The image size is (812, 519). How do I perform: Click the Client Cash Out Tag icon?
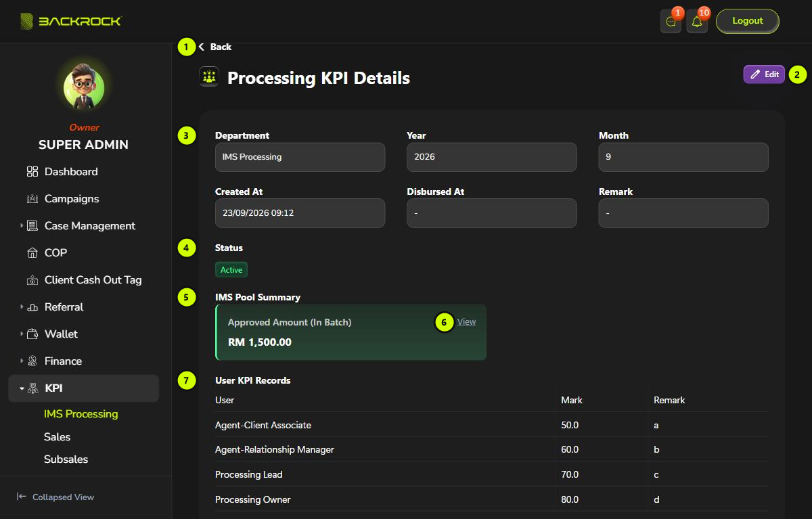click(x=32, y=280)
